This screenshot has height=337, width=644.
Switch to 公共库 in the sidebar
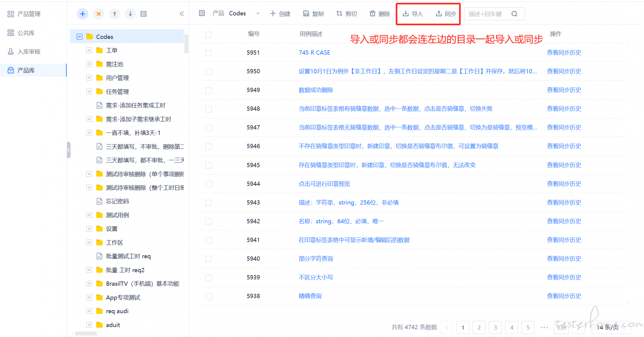point(26,33)
